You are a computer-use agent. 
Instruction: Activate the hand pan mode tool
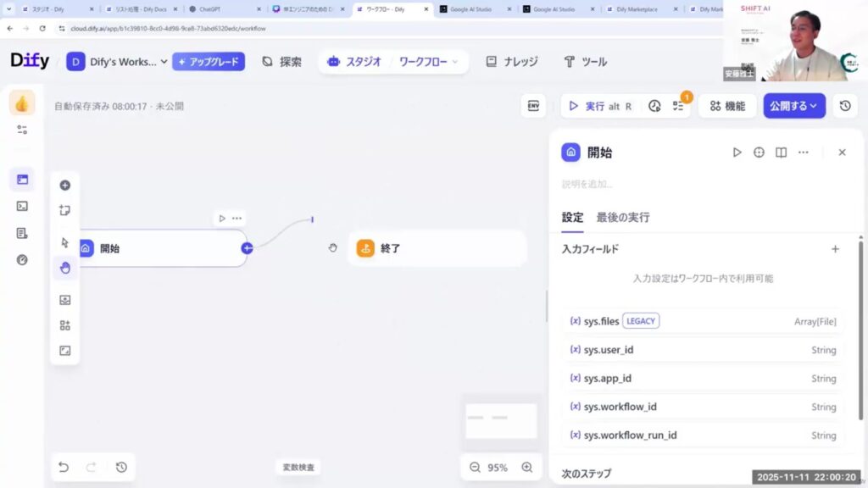click(x=65, y=269)
